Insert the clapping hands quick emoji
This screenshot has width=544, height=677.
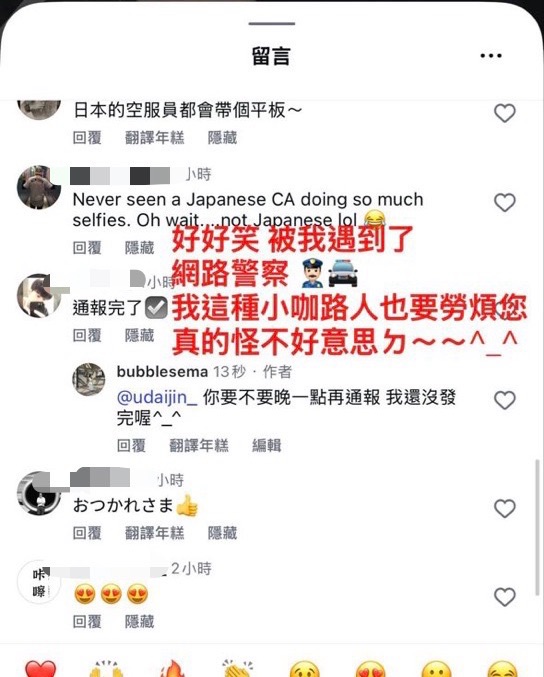tap(237, 669)
